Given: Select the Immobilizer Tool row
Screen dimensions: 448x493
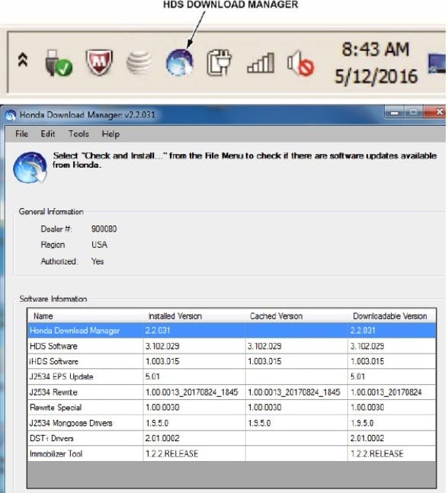Looking at the screenshot, I should point(232,453).
